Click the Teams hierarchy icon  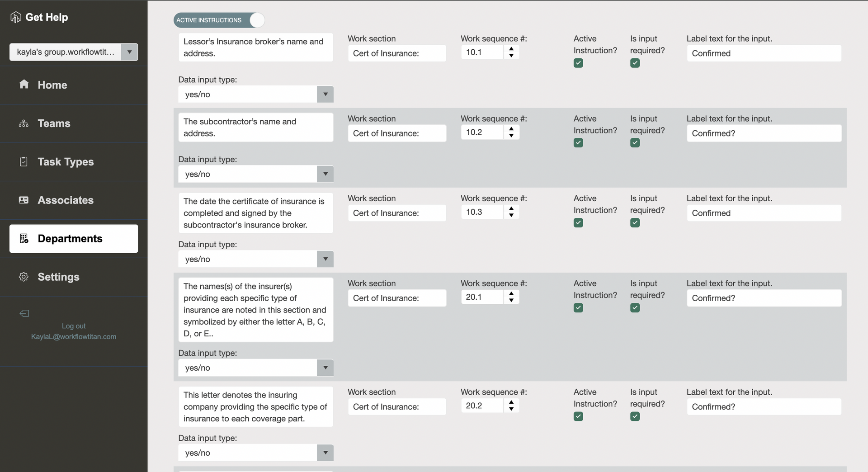(24, 123)
